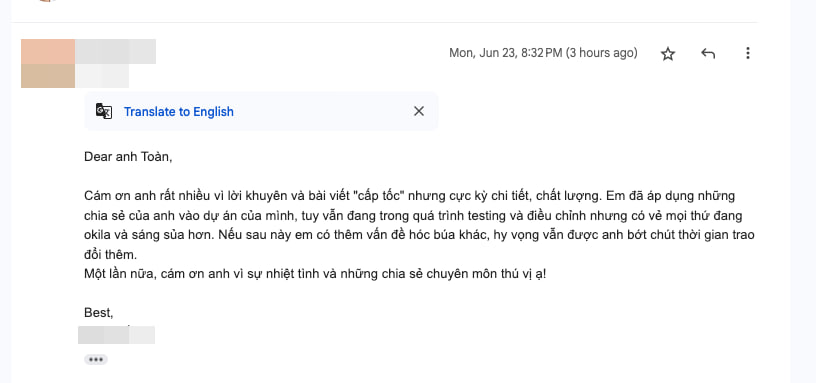Viewport: 816px width, 383px height.
Task: Click the Mon, Jun 23, 8:32 PM timestamp
Action: tap(505, 53)
